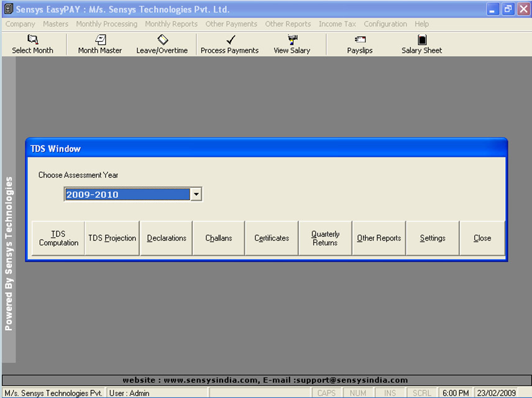The height and width of the screenshot is (398, 532).
Task: Open the Configuration menu
Action: click(x=385, y=24)
